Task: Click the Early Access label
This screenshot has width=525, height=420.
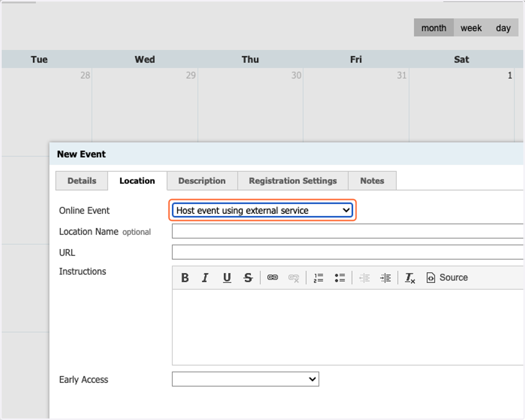Action: [84, 380]
